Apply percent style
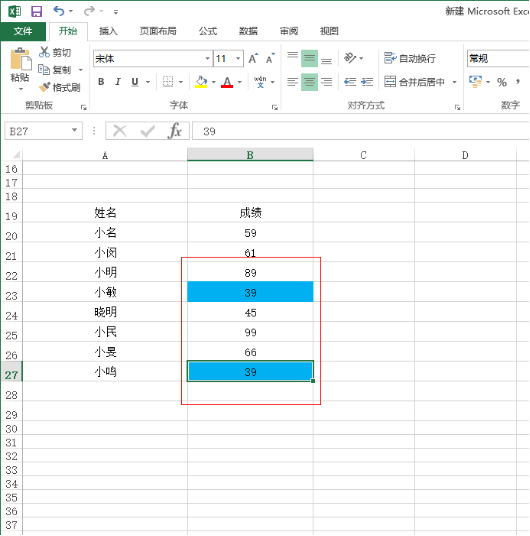 pyautogui.click(x=502, y=82)
